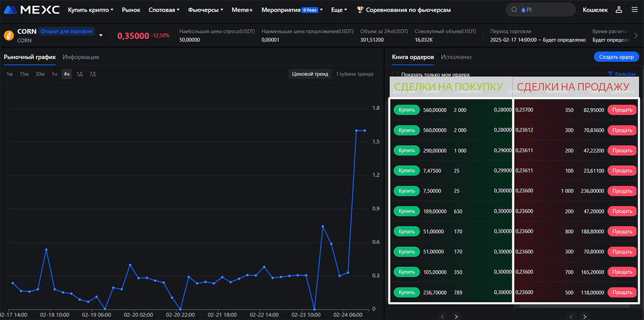Expand the Спотовая dropdown
The image size is (644, 320).
point(164,10)
